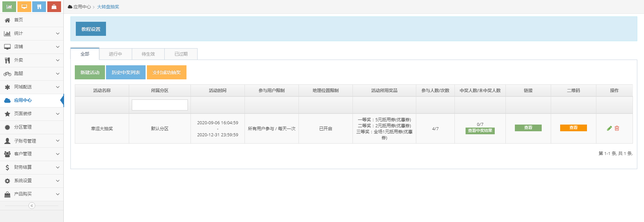Click the 大转盘抽奖 breadcrumb link
This screenshot has width=644, height=222.
pos(108,7)
